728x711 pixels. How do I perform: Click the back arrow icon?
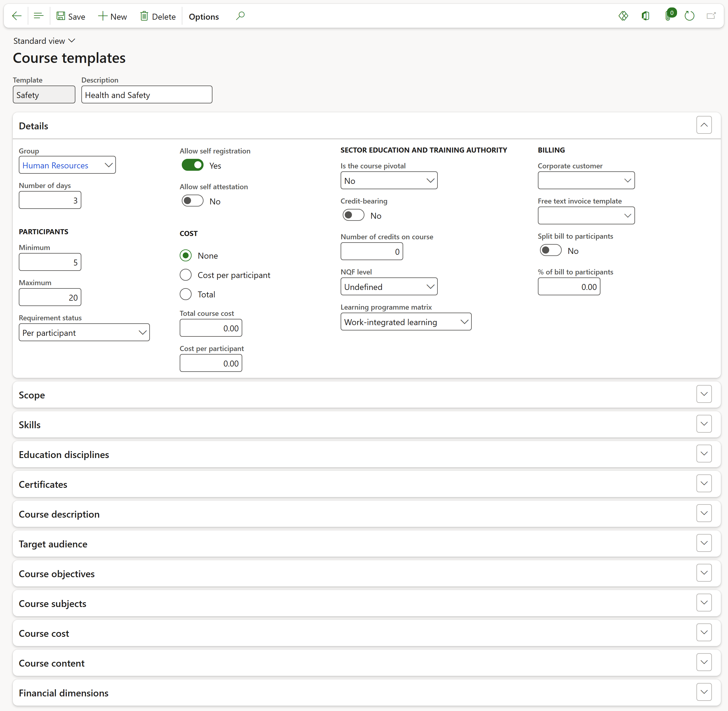coord(17,16)
